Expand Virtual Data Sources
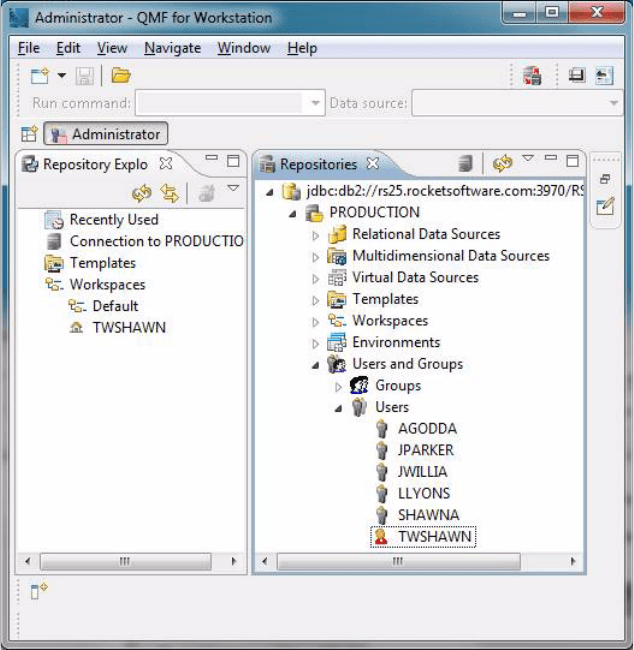The image size is (634, 650). click(x=316, y=279)
